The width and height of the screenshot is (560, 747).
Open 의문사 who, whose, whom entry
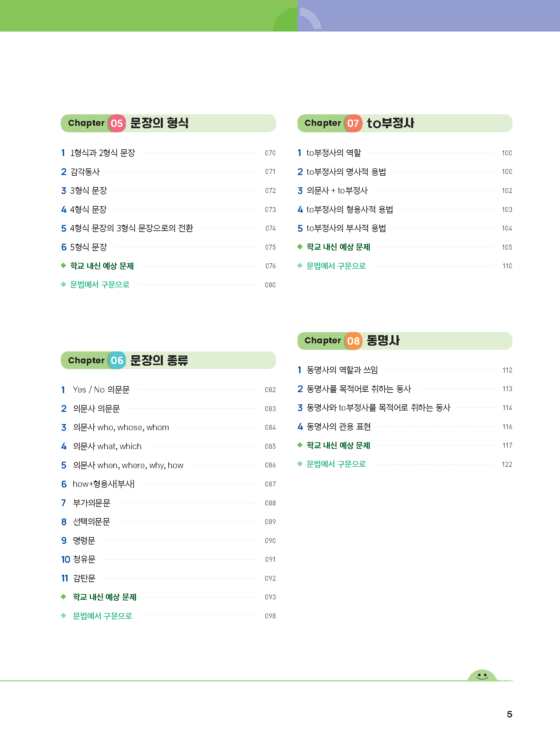pyautogui.click(x=121, y=427)
